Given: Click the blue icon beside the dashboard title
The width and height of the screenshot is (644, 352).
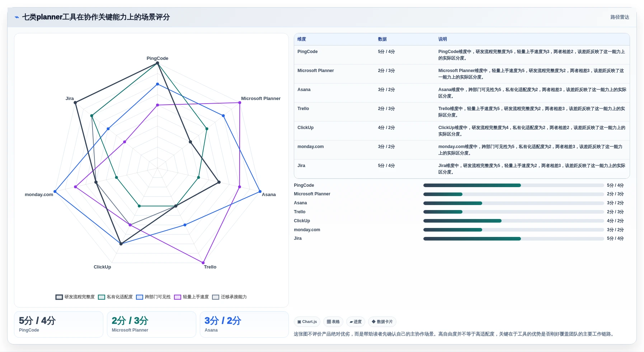Looking at the screenshot, I should click(17, 17).
